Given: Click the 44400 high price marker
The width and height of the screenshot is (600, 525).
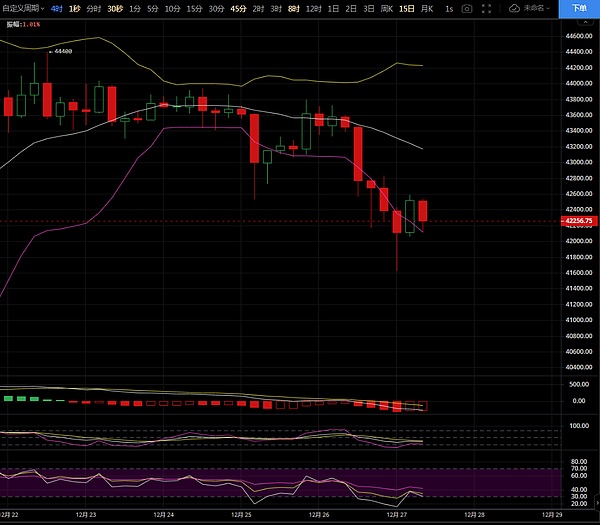Looking at the screenshot, I should (x=62, y=49).
